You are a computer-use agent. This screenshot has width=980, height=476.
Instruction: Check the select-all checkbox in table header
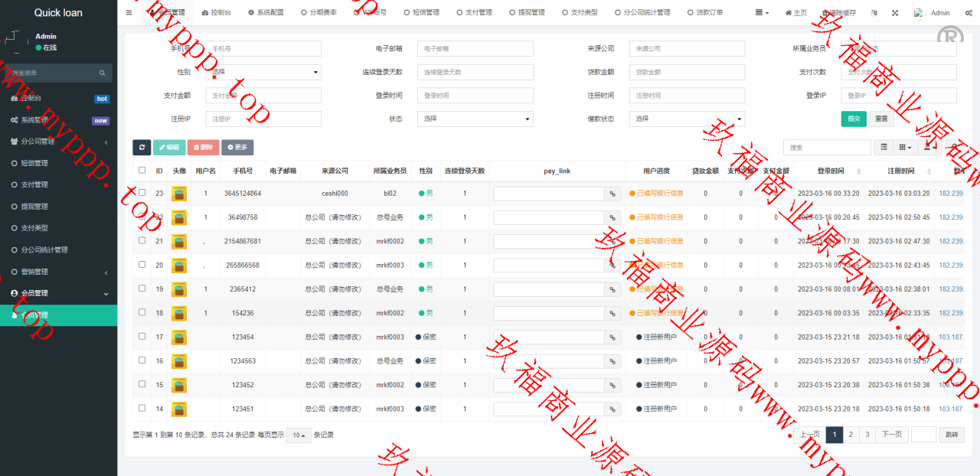tap(142, 171)
